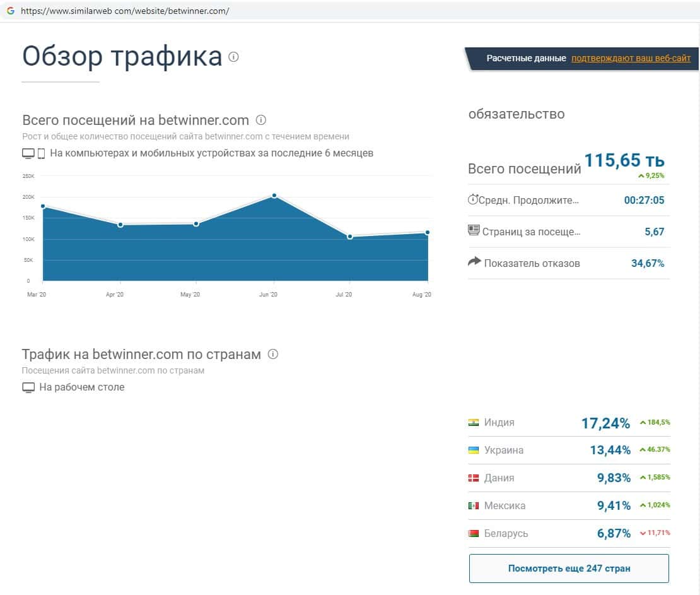Select the Apr '20 chart data point
The width and height of the screenshot is (700, 595).
pyautogui.click(x=120, y=225)
